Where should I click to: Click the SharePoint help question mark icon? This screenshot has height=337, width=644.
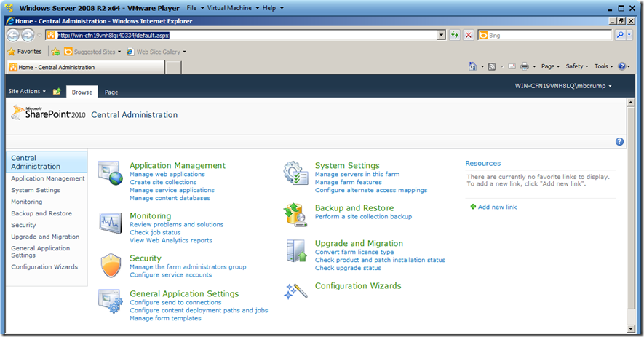click(619, 142)
